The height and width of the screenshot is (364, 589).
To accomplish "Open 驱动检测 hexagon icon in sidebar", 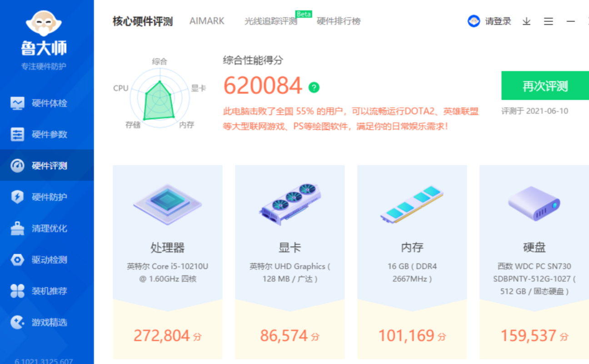I will click(17, 260).
